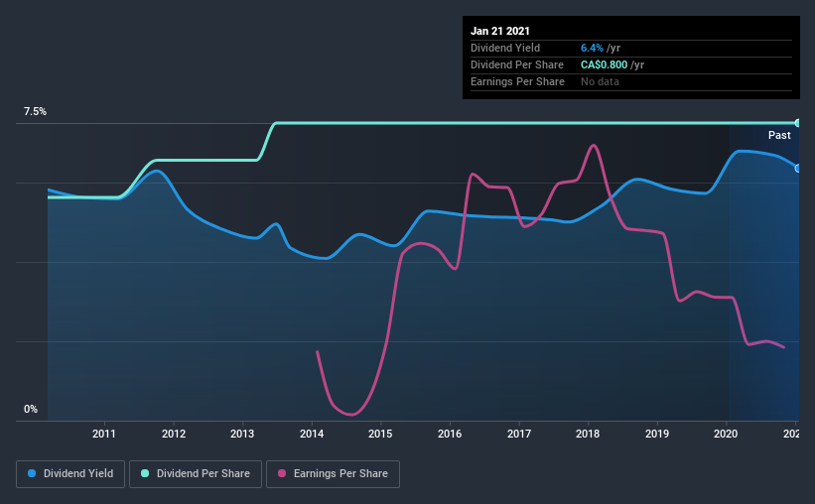Click the Past label in the chart
Viewport: 815px width, 504px height.
(779, 135)
